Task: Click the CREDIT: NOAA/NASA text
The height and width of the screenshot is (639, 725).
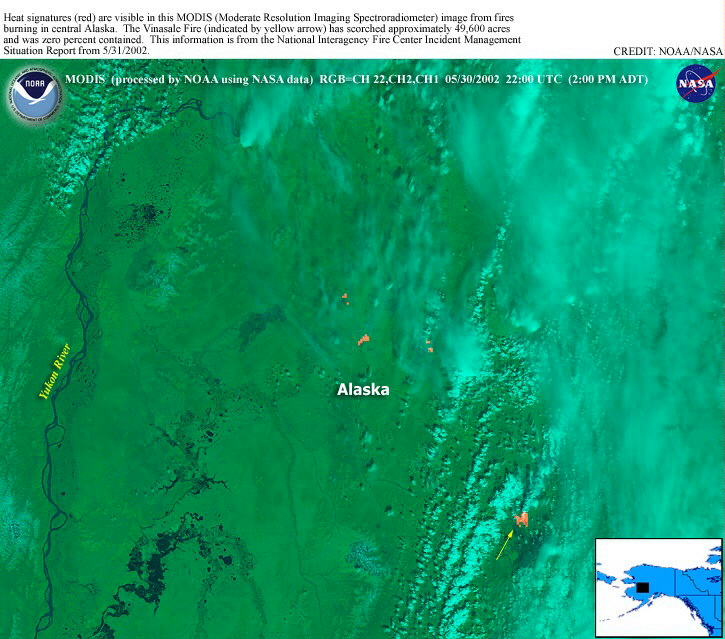Action: click(667, 50)
